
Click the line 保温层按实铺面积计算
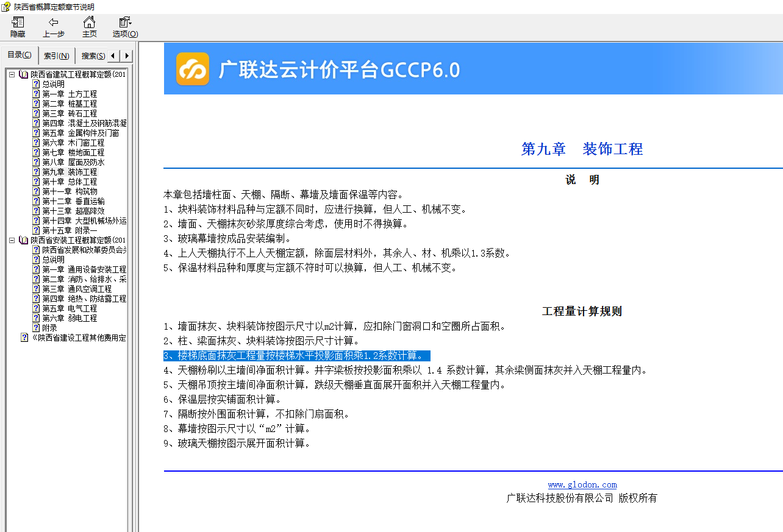click(222, 399)
